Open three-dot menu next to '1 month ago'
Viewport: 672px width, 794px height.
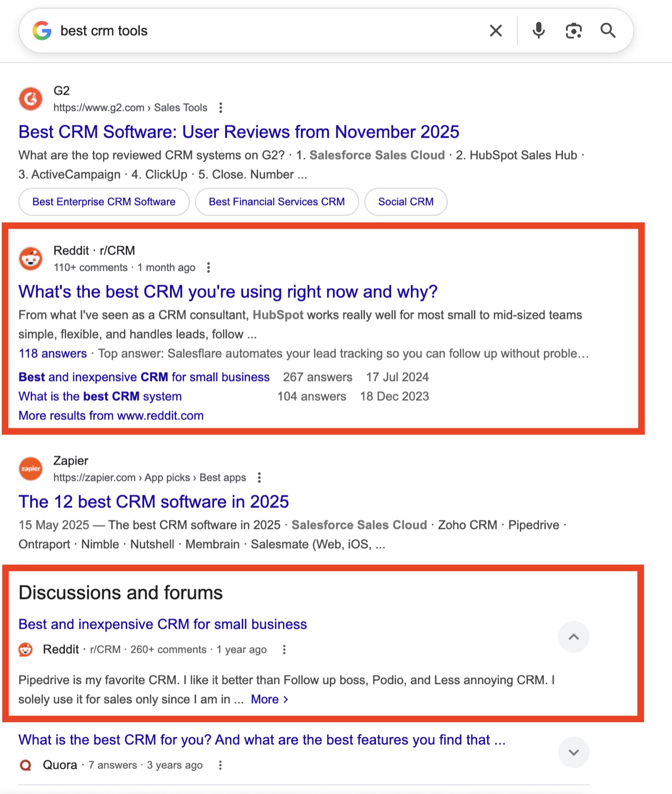[x=208, y=267]
